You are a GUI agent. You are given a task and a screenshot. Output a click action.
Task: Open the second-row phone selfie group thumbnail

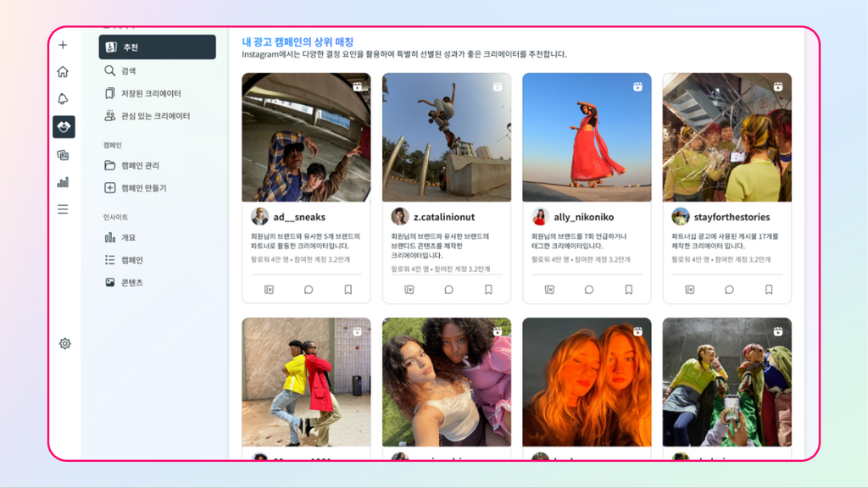tap(726, 382)
